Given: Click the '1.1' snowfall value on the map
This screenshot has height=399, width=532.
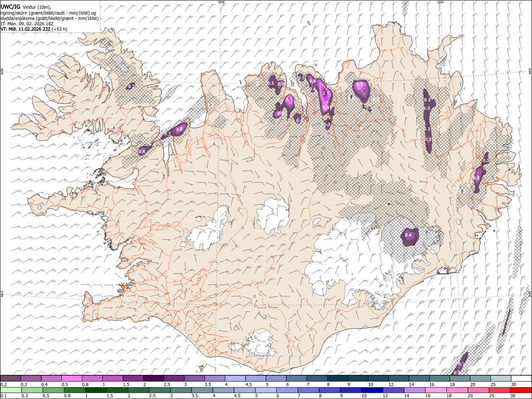Looking at the screenshot, I should [x=289, y=100].
